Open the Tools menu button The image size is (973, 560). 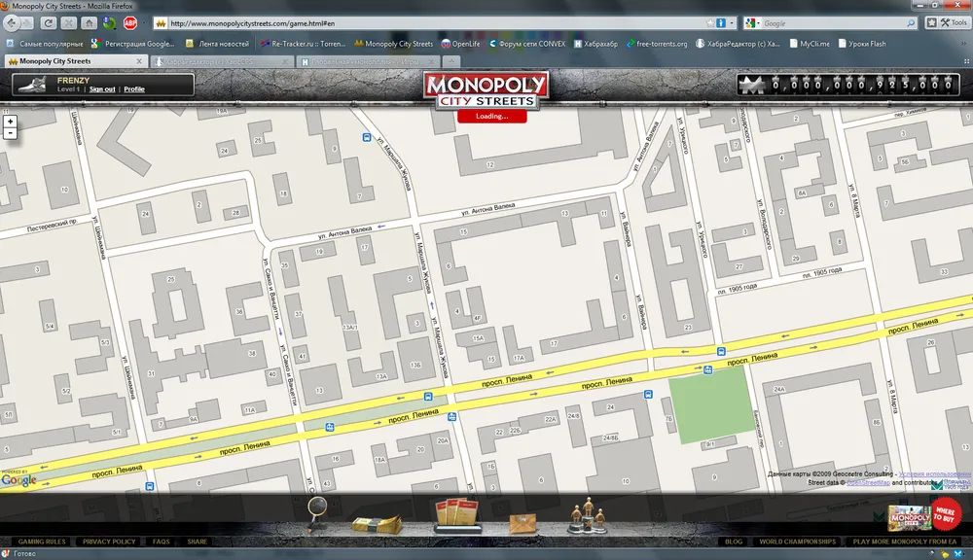pos(947,23)
